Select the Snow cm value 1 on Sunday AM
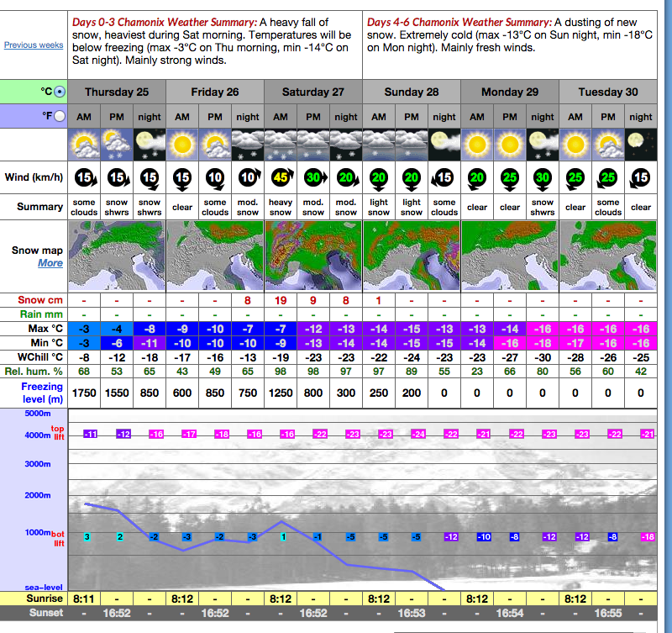This screenshot has height=633, width=672. [x=379, y=301]
